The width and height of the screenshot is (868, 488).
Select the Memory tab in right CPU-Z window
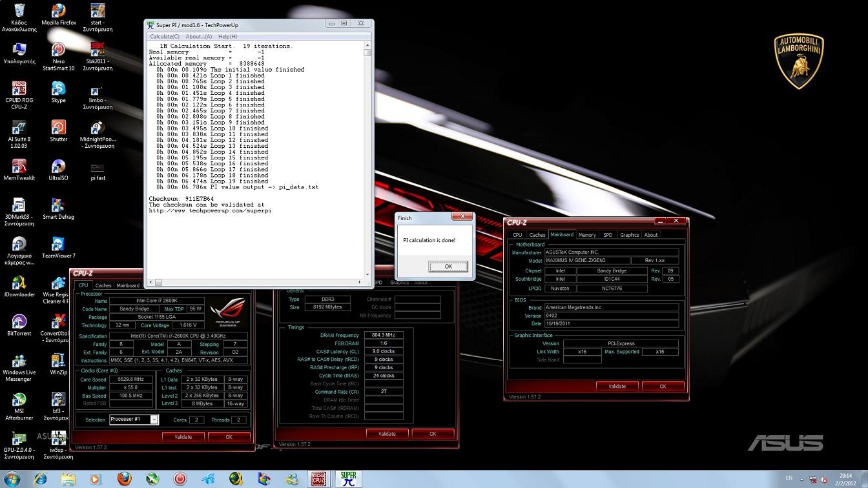587,235
